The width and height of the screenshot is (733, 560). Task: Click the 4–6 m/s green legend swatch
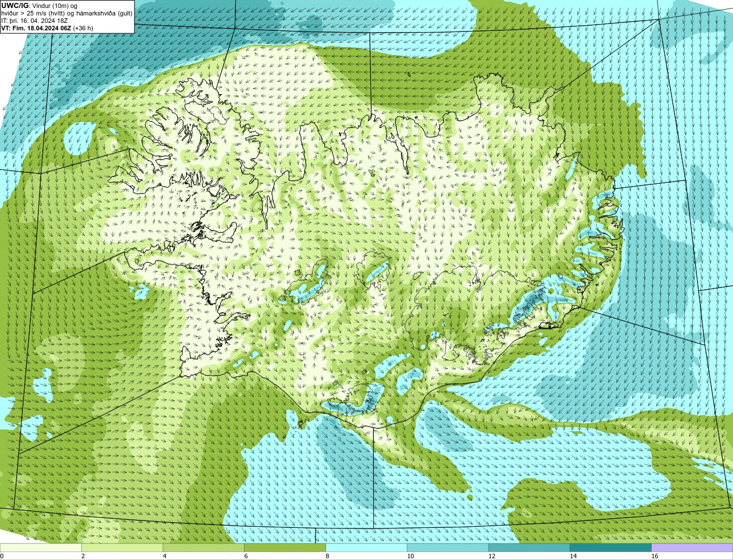(x=203, y=547)
